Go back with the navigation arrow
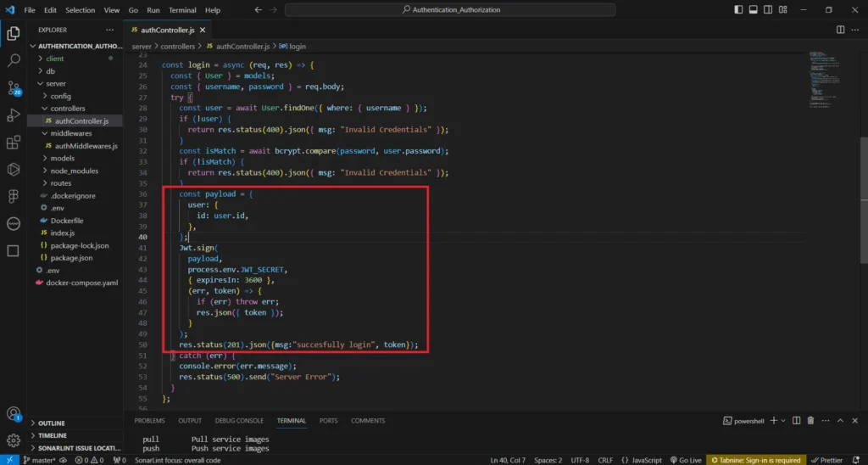868x465 pixels. tap(258, 10)
